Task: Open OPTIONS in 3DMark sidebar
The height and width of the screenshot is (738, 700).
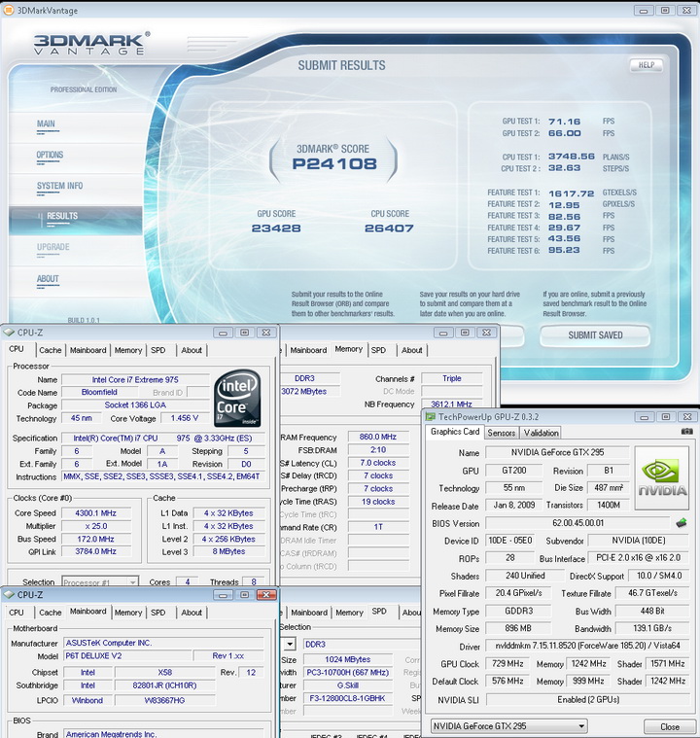Action: [x=50, y=155]
